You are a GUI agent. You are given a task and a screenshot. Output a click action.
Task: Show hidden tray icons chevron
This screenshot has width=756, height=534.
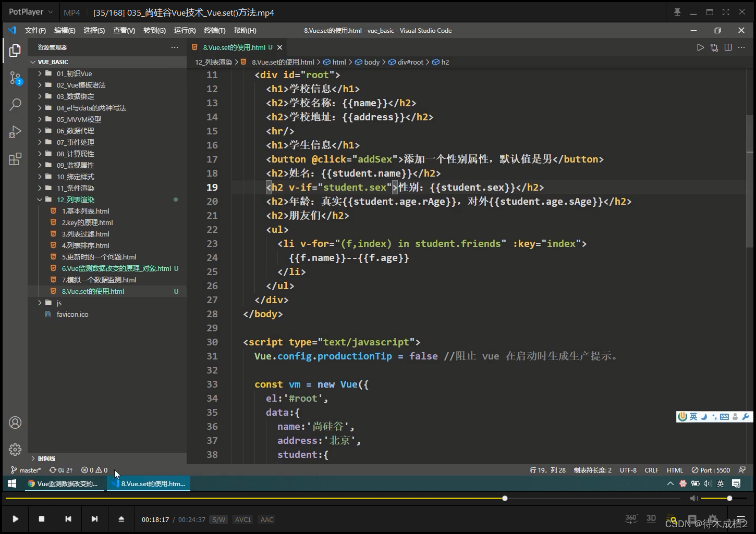[x=670, y=483]
